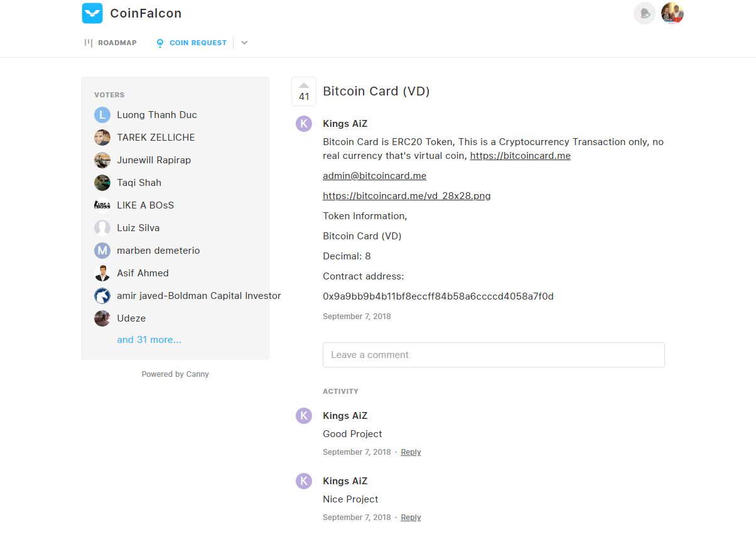Viewport: 756px width, 537px height.
Task: Click voter amir javed-Boldman Capital Investor
Action: pyautogui.click(x=199, y=296)
